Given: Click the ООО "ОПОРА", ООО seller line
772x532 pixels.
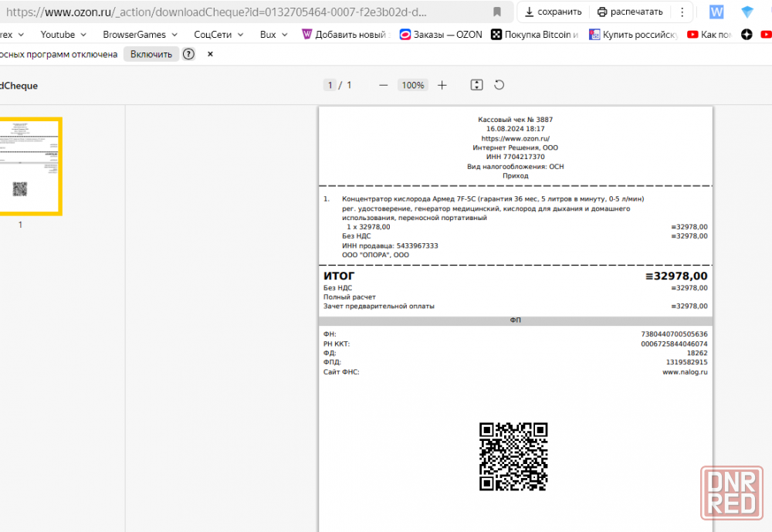Looking at the screenshot, I should pyautogui.click(x=376, y=255).
